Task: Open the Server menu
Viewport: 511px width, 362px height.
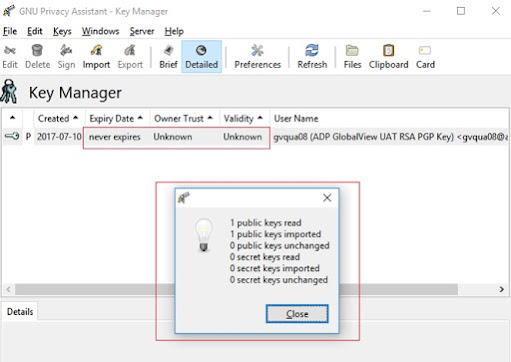Action: pos(142,31)
